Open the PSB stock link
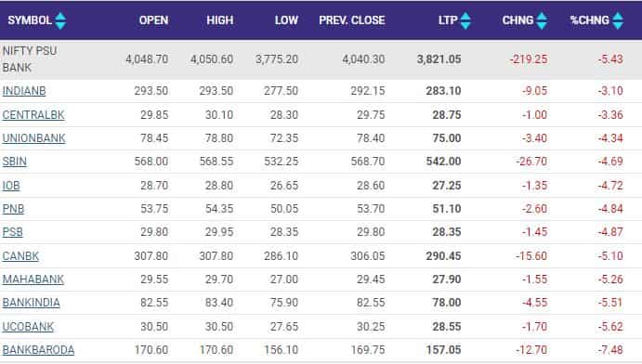 coord(12,232)
